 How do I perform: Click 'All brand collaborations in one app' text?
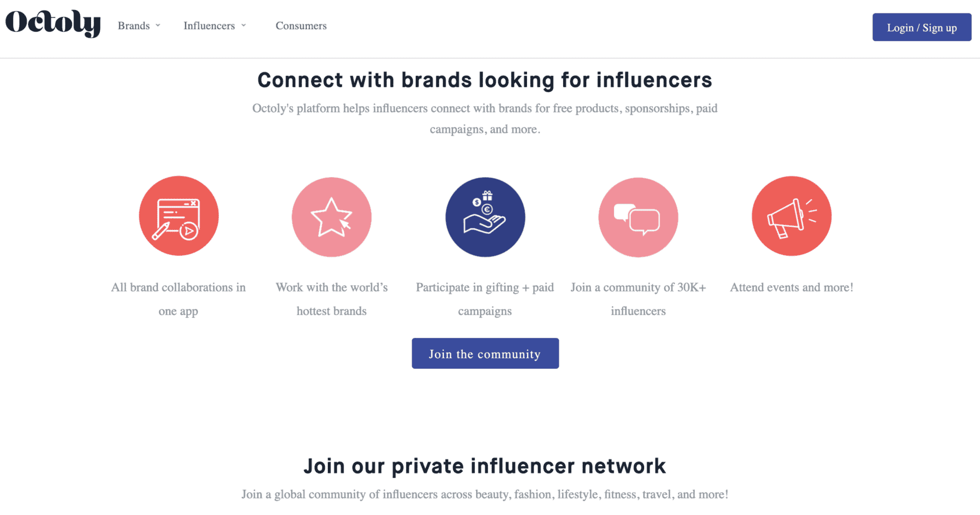(x=179, y=299)
